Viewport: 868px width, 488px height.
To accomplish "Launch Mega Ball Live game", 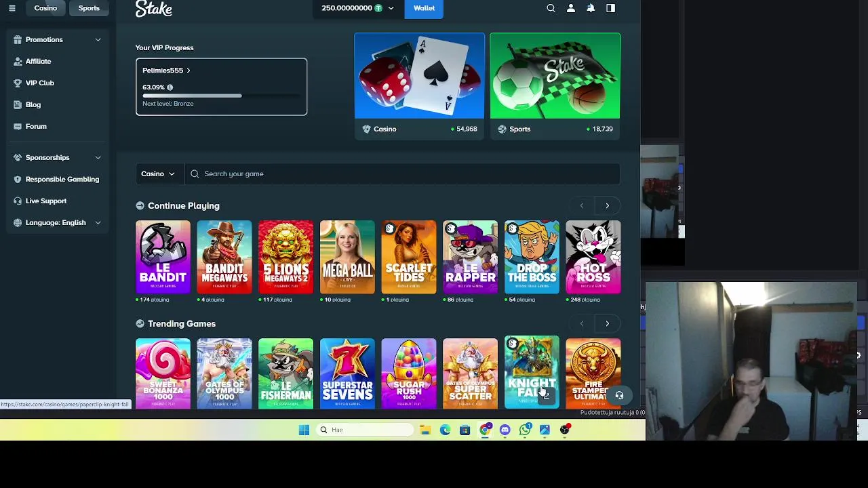I will pyautogui.click(x=347, y=257).
